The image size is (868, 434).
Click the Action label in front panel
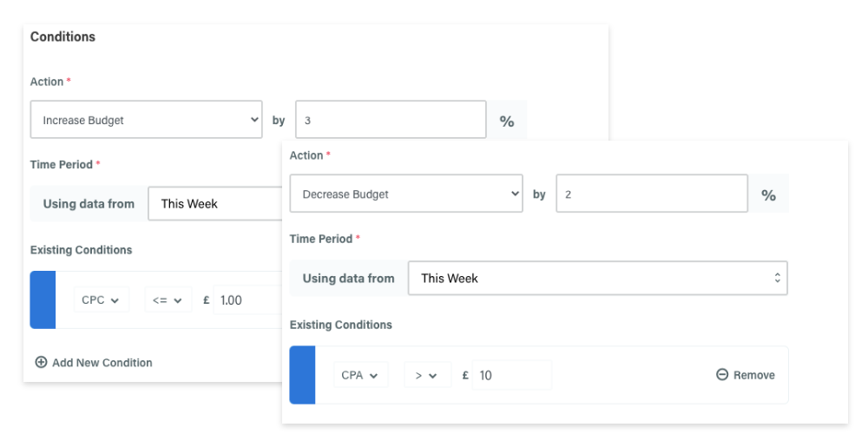click(x=306, y=155)
